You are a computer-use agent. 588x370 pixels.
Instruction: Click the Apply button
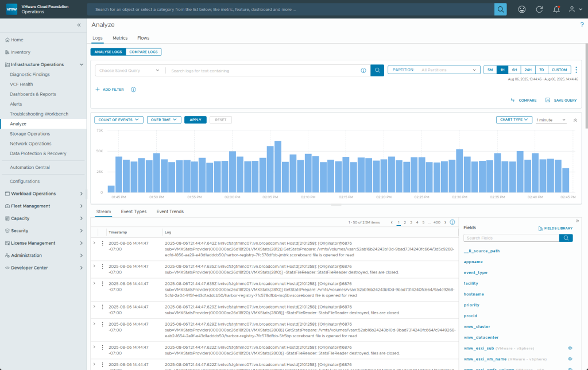pos(195,120)
